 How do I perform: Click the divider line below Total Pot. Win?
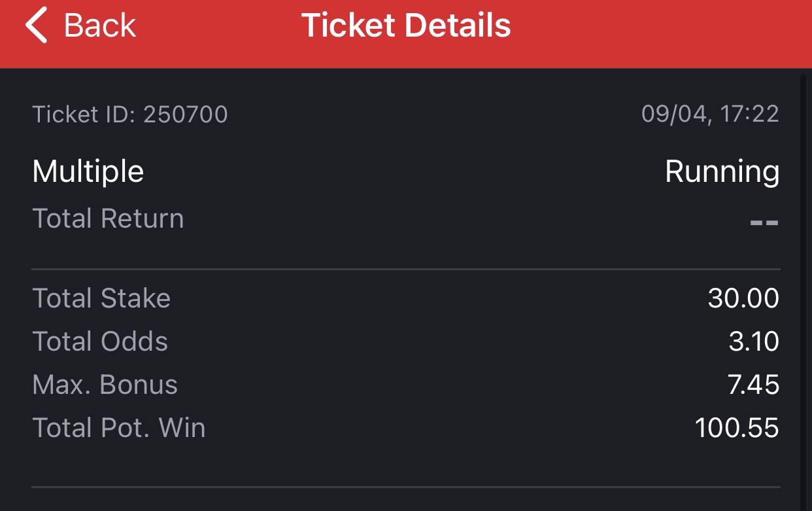405,487
